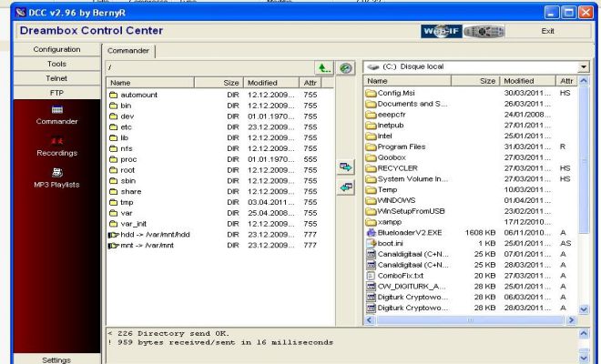This screenshot has width=601, height=364.
Task: Select the WINDOWS folder icon
Action: [371, 200]
